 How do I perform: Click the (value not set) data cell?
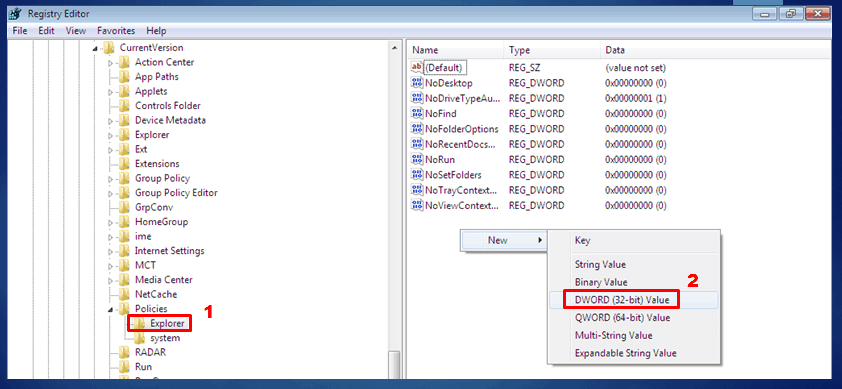coord(636,68)
